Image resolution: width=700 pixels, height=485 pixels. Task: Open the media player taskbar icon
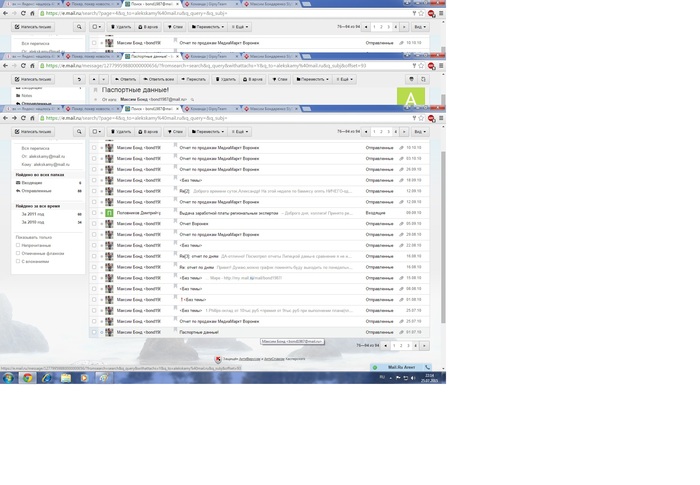84,378
